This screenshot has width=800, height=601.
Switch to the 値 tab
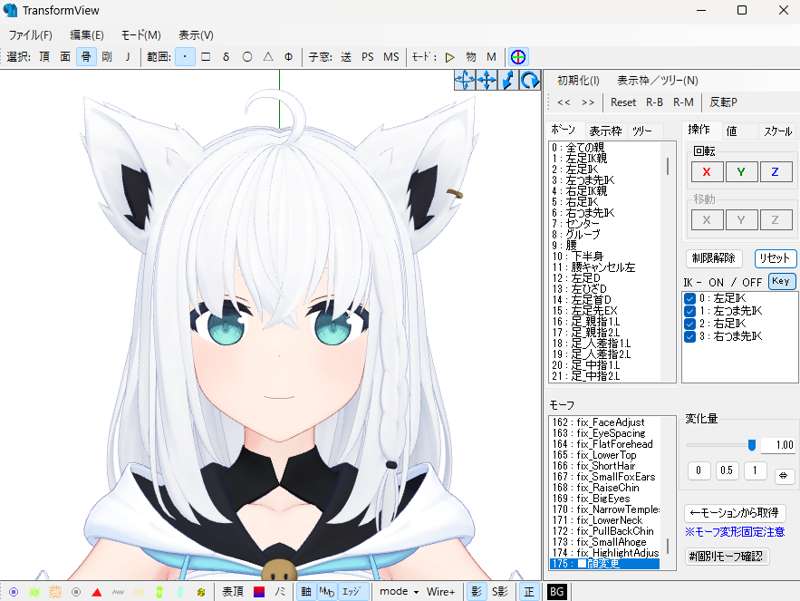point(732,131)
